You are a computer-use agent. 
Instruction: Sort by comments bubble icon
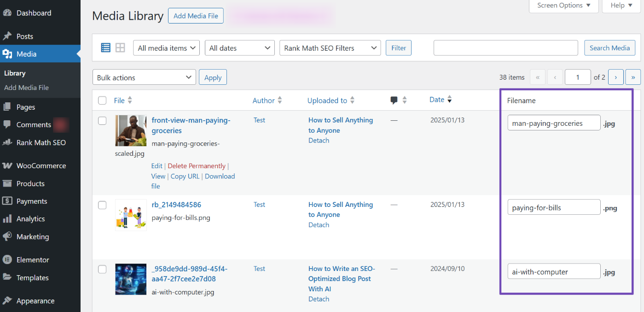pos(394,100)
